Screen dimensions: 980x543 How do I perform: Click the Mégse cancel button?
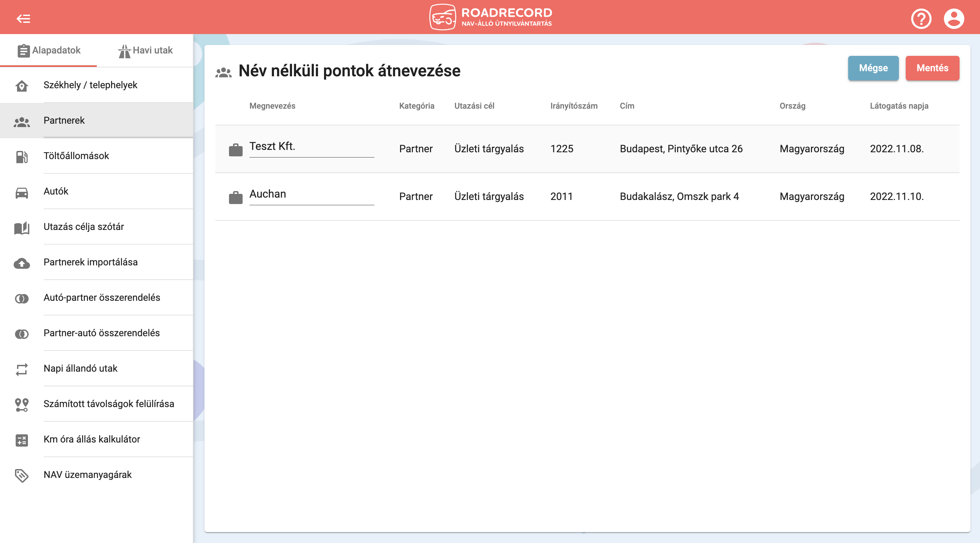pyautogui.click(x=873, y=68)
